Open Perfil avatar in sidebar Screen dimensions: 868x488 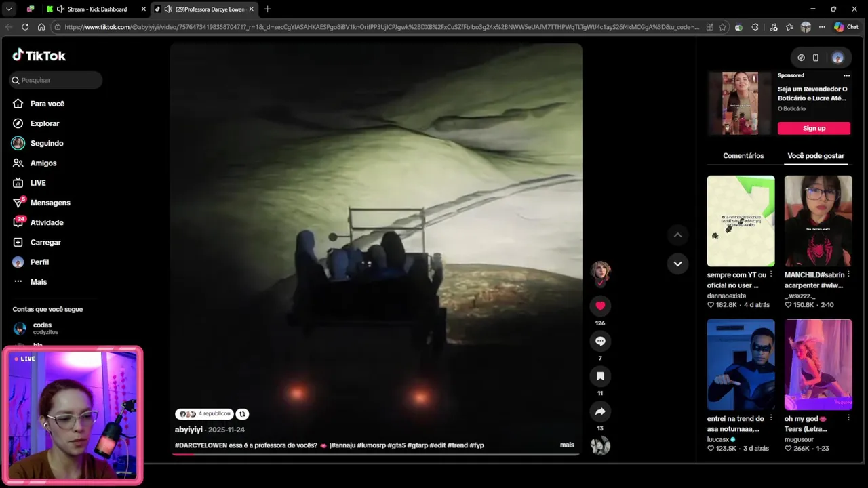click(18, 262)
